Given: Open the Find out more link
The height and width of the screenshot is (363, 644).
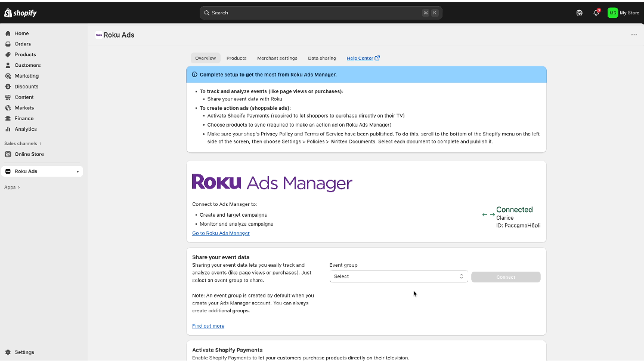Looking at the screenshot, I should click(208, 326).
